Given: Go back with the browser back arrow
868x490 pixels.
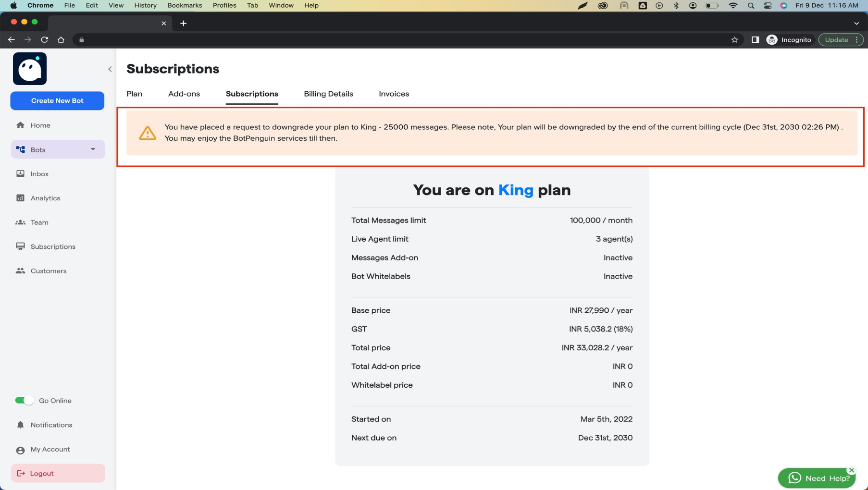Looking at the screenshot, I should (12, 40).
